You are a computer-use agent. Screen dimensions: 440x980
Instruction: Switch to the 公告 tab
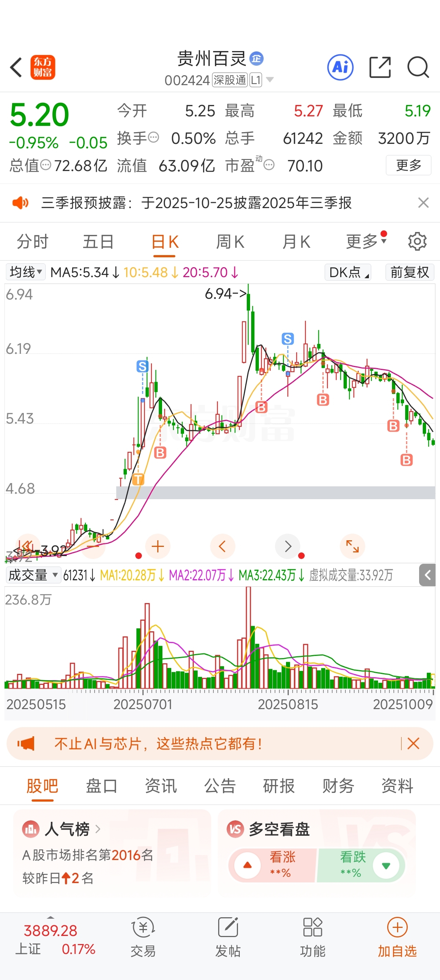(220, 786)
